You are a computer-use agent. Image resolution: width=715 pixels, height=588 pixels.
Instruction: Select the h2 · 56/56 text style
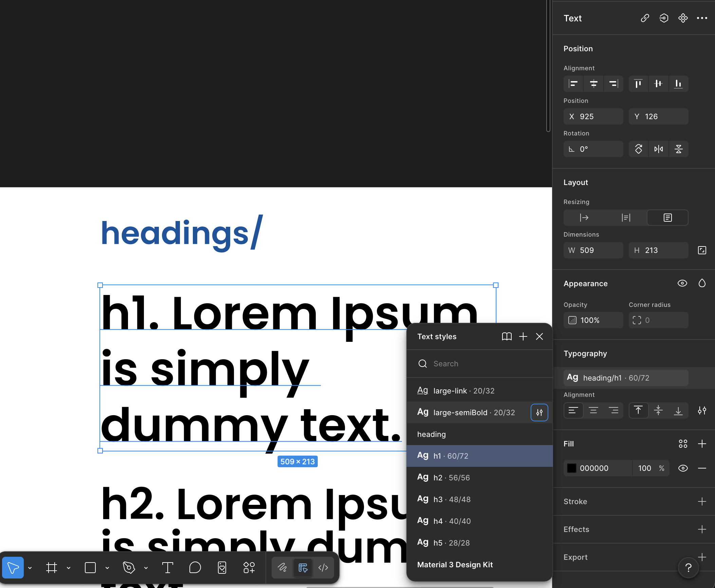[451, 477]
